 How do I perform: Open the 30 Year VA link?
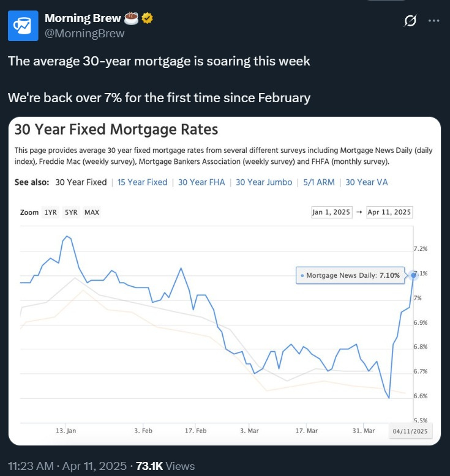coord(367,182)
